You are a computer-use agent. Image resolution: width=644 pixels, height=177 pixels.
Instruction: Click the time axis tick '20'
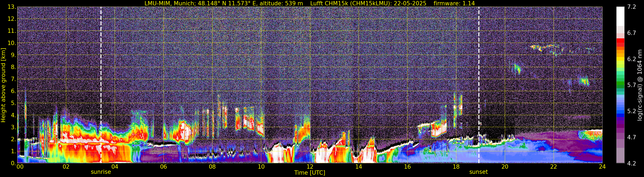pos(505,167)
